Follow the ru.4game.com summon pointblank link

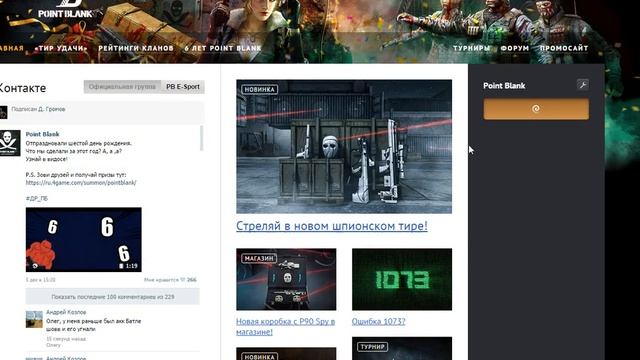point(81,182)
